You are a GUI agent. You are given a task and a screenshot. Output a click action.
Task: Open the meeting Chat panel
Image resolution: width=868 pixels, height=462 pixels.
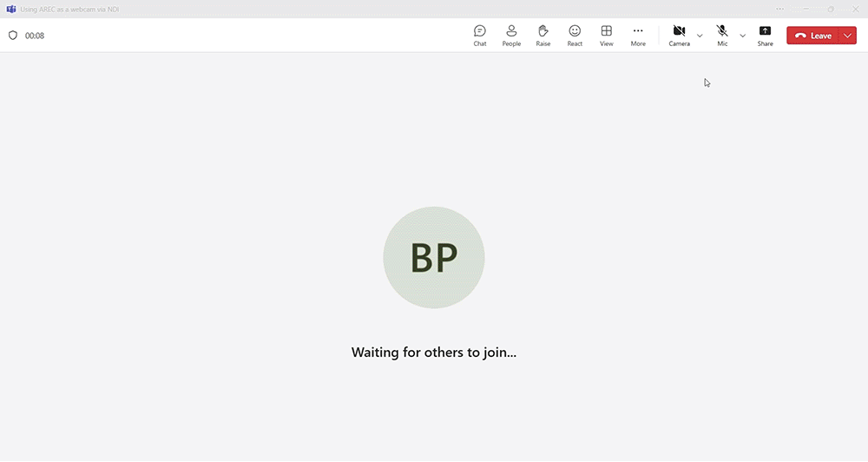tap(480, 35)
